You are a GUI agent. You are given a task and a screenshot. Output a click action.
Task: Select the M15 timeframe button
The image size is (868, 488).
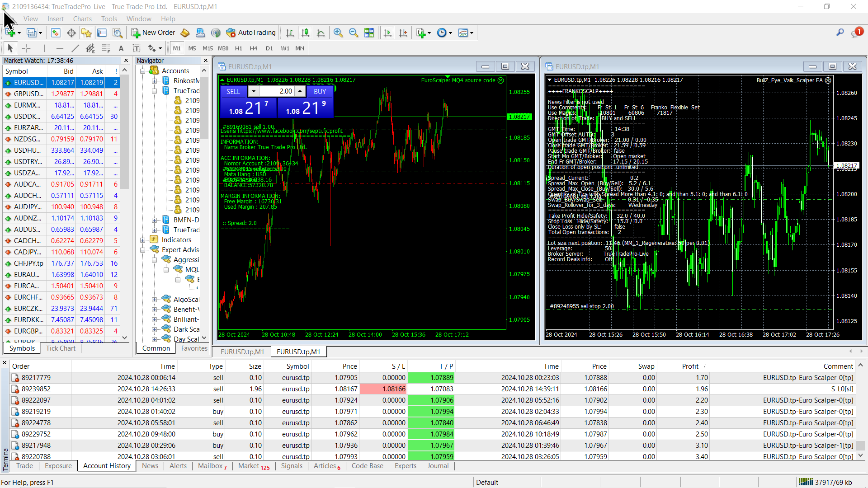208,48
